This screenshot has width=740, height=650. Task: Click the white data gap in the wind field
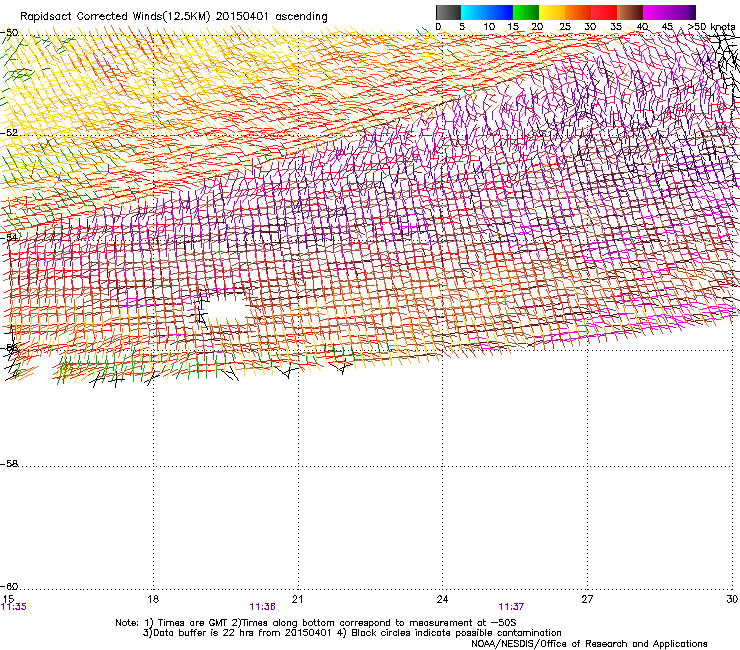(x=228, y=309)
